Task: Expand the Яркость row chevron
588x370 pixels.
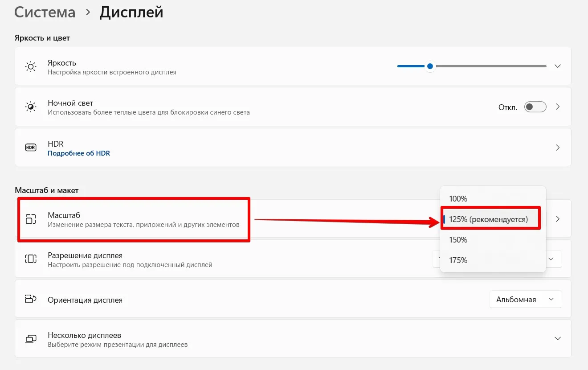Action: tap(557, 66)
